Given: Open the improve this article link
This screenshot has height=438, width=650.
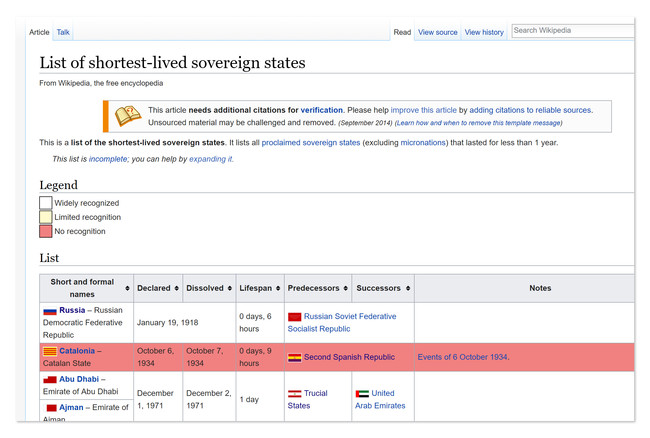Looking at the screenshot, I should coord(423,110).
